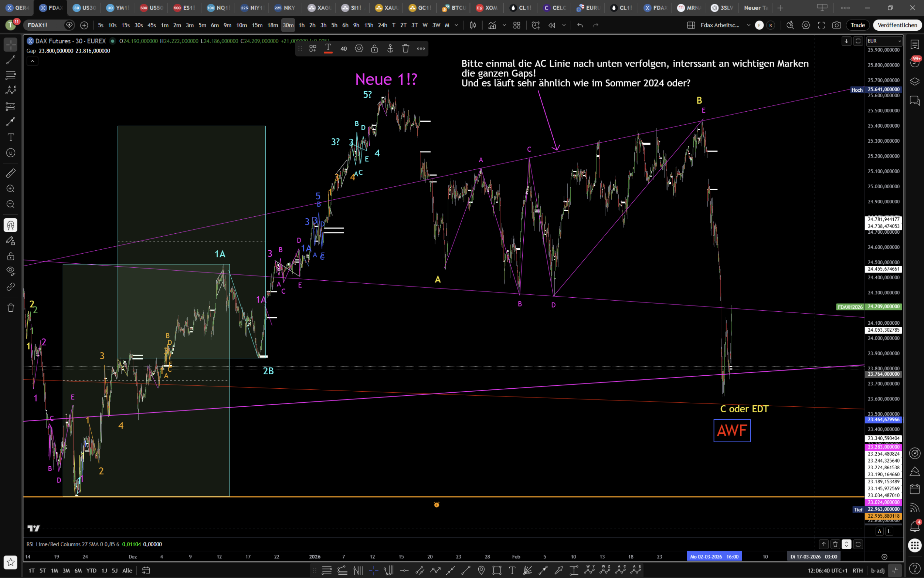Open the watchlist panel in right sidebar
This screenshot has height=578, width=924.
(914, 45)
